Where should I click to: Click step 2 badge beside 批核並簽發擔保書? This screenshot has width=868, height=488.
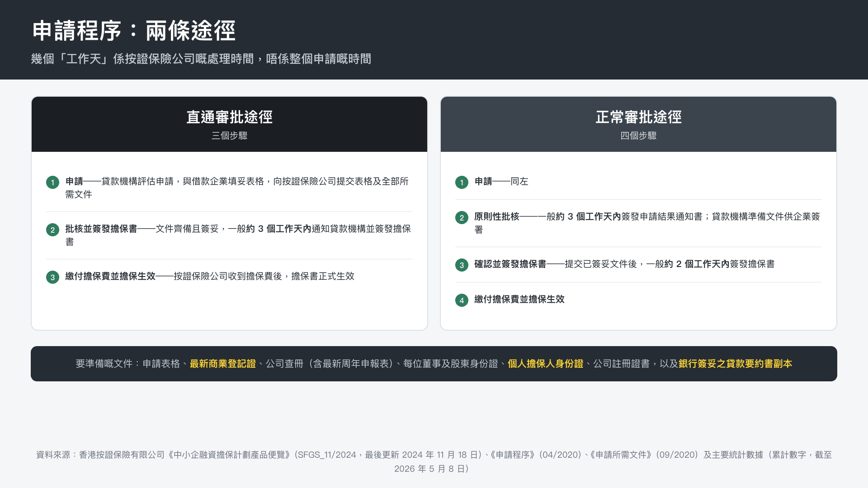pos(52,230)
